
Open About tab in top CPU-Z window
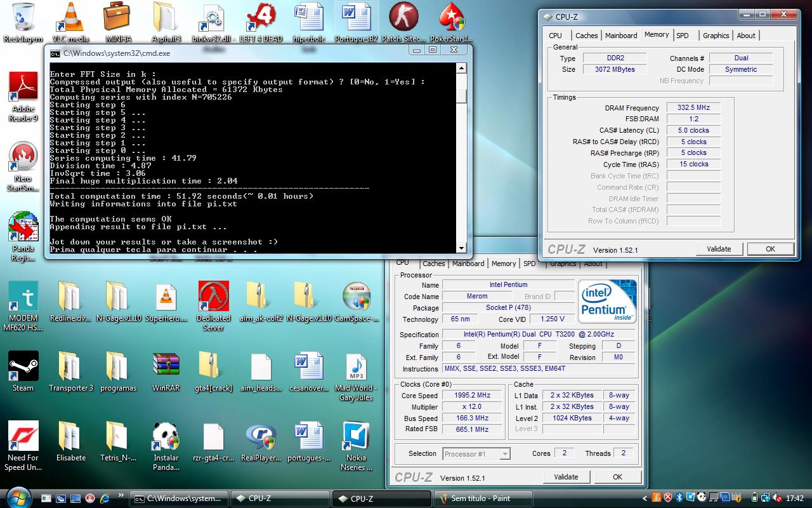(746, 36)
